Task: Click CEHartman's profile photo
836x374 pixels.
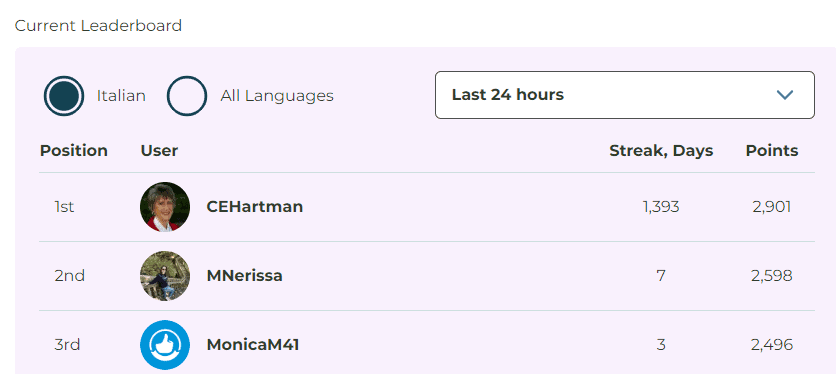Action: coord(165,207)
